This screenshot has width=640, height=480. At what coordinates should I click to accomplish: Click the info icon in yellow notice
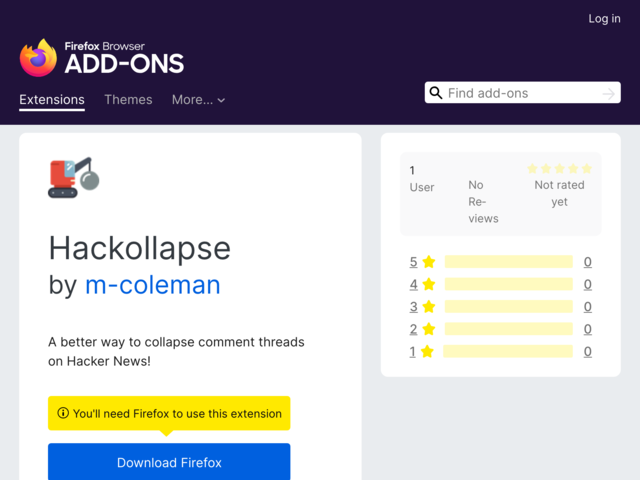coord(63,413)
